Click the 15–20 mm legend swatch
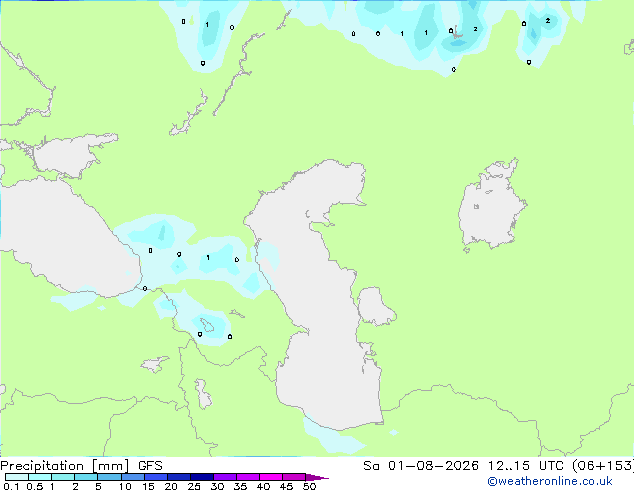 (x=155, y=477)
